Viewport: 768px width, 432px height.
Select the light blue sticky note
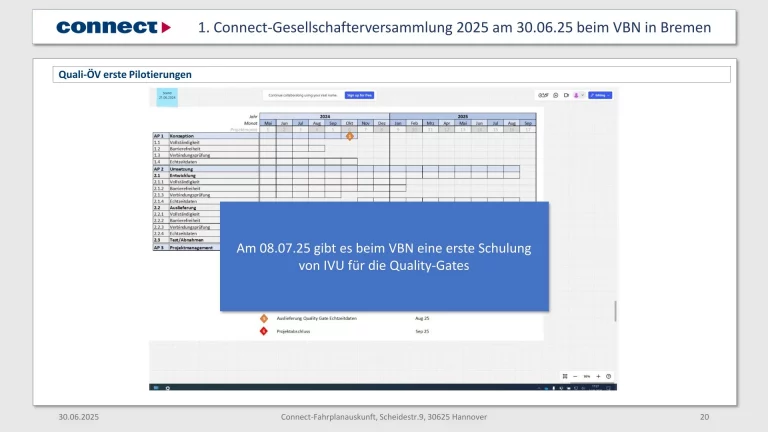pyautogui.click(x=167, y=97)
